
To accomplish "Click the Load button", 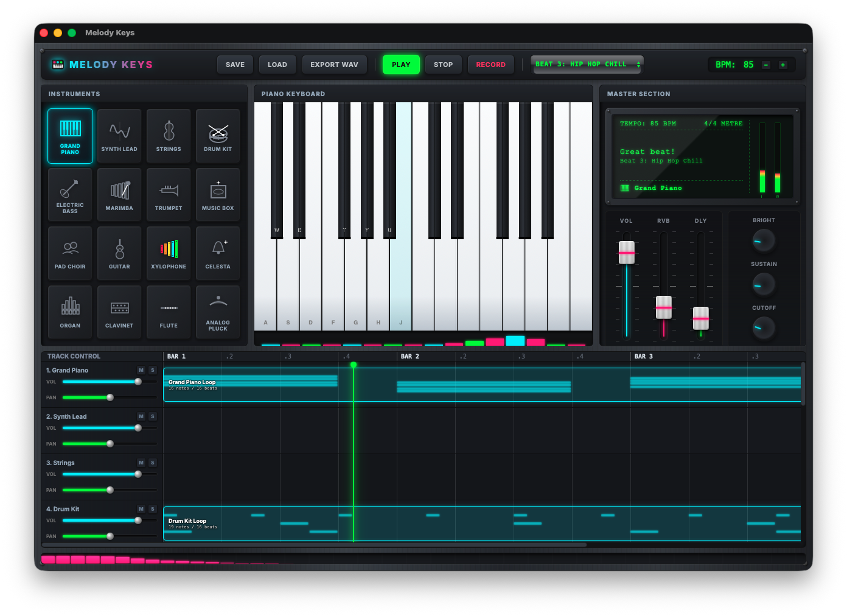I will tap(277, 65).
